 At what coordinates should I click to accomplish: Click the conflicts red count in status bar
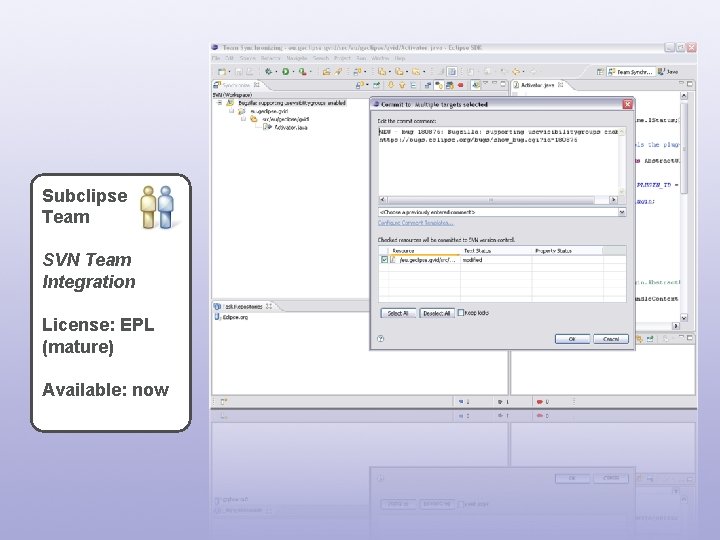(543, 402)
